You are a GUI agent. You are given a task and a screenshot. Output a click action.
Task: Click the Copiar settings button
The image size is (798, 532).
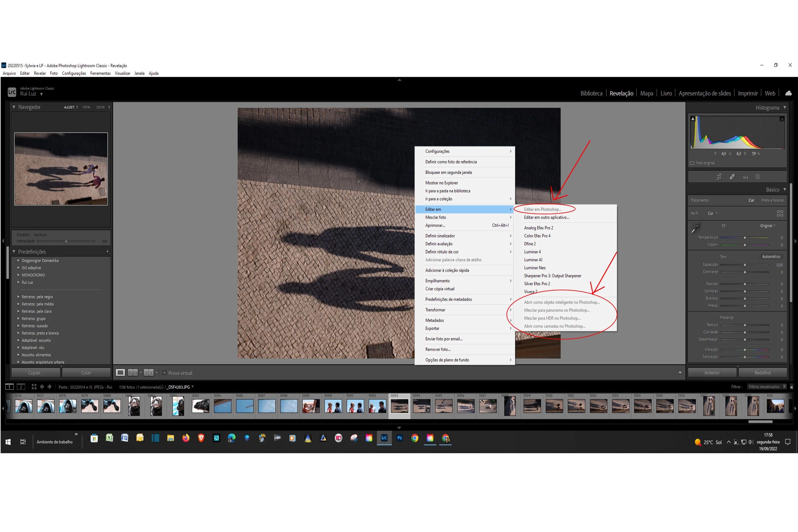[36, 373]
